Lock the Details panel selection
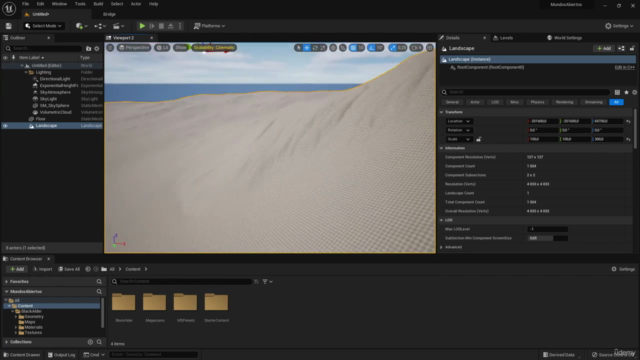This screenshot has width=640, height=360. coord(632,48)
